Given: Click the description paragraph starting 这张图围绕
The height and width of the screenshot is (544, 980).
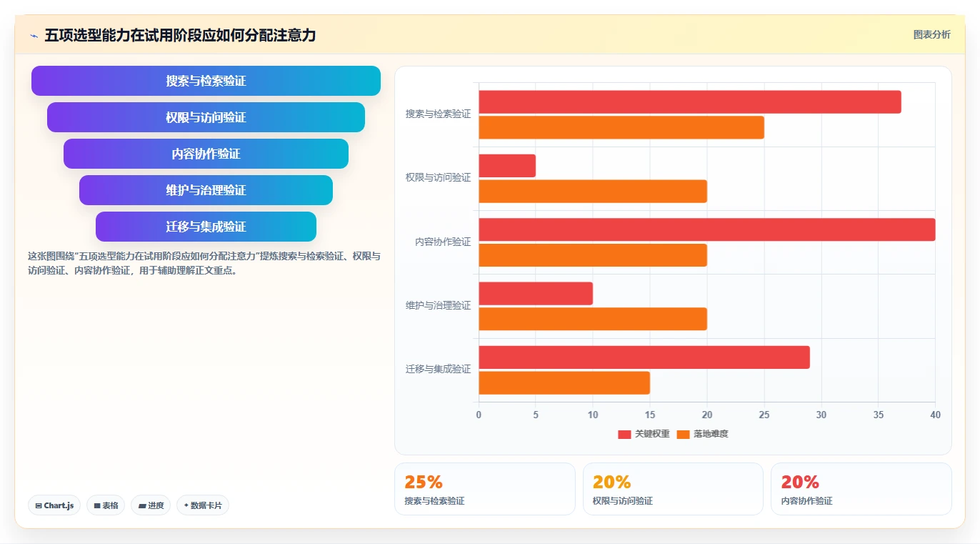Looking at the screenshot, I should tap(204, 263).
